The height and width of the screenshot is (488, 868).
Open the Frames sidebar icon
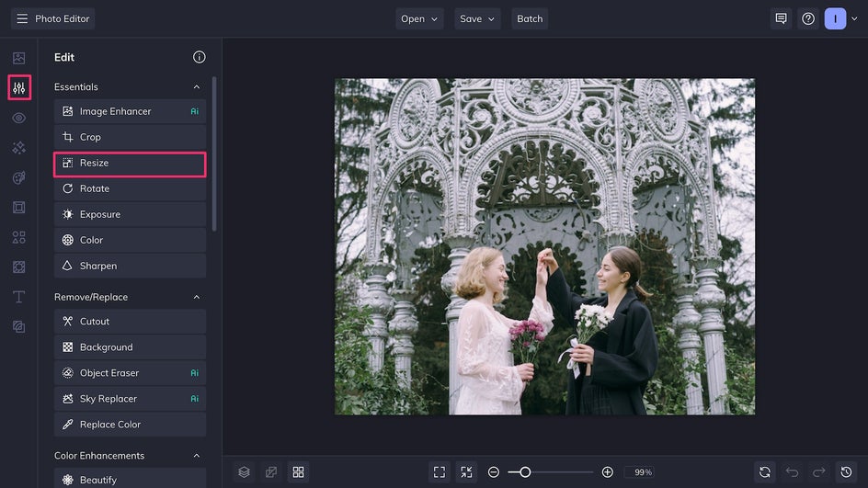pyautogui.click(x=18, y=208)
